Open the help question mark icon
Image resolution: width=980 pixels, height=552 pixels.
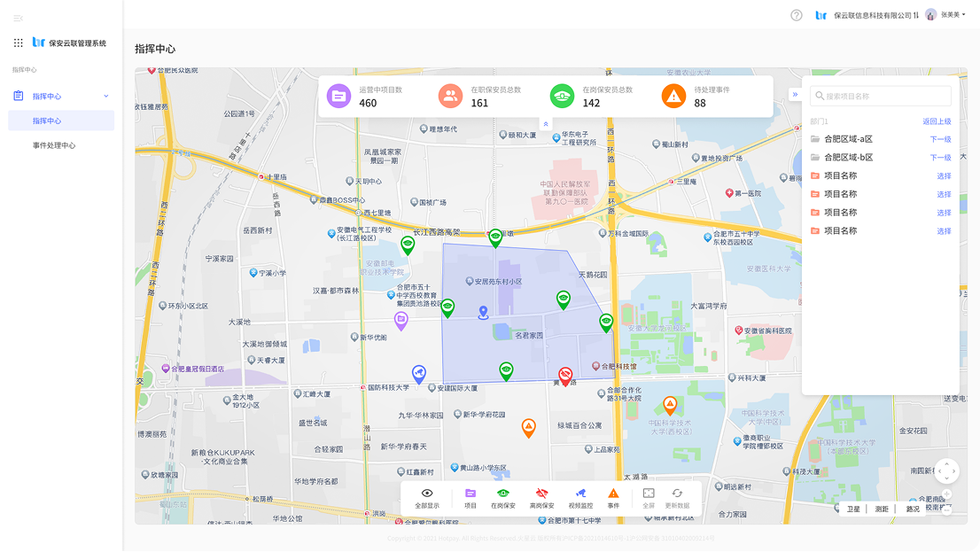(796, 15)
